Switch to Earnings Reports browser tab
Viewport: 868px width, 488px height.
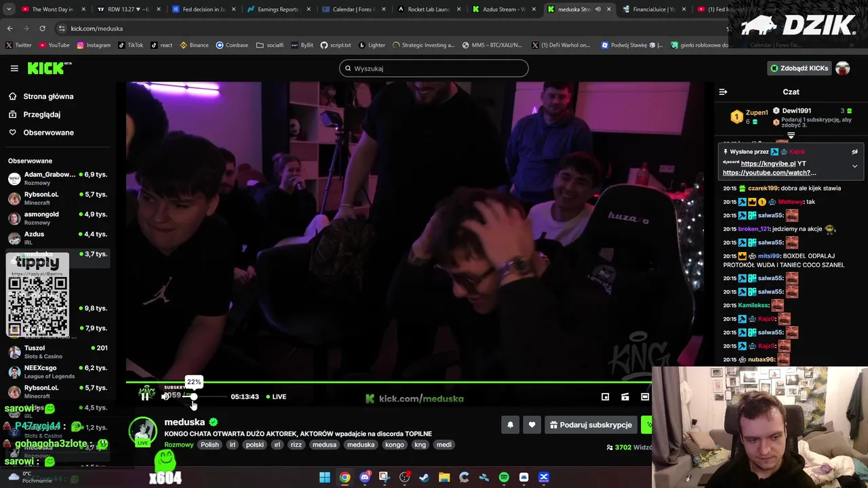pyautogui.click(x=279, y=9)
